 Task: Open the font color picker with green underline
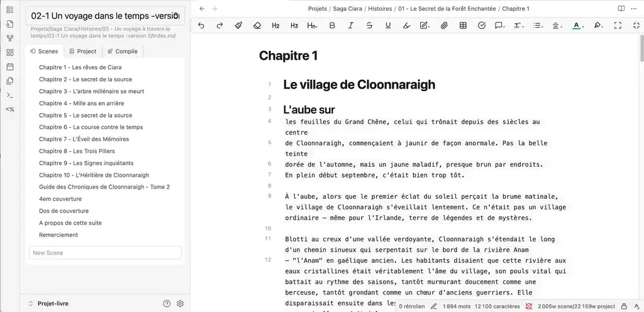click(x=576, y=26)
